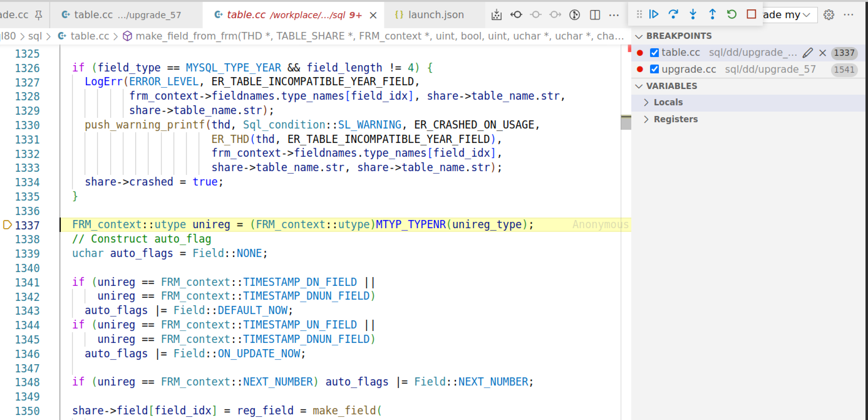Image resolution: width=868 pixels, height=420 pixels.
Task: Click the debug Continue button
Action: [x=654, y=14]
